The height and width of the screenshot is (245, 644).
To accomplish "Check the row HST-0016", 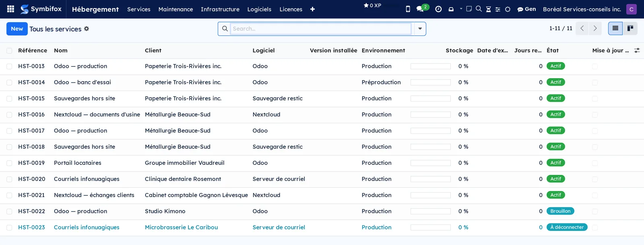I will 9,115.
